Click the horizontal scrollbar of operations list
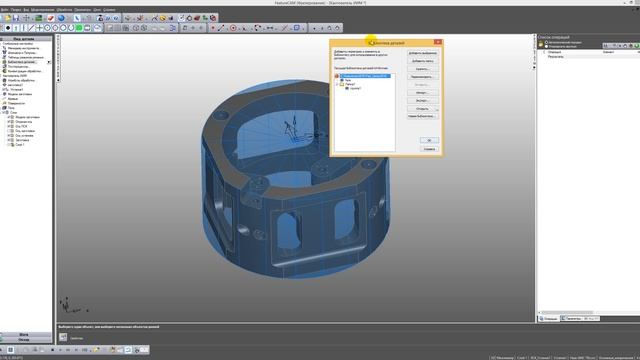This screenshot has height=360, width=640. [x=567, y=313]
